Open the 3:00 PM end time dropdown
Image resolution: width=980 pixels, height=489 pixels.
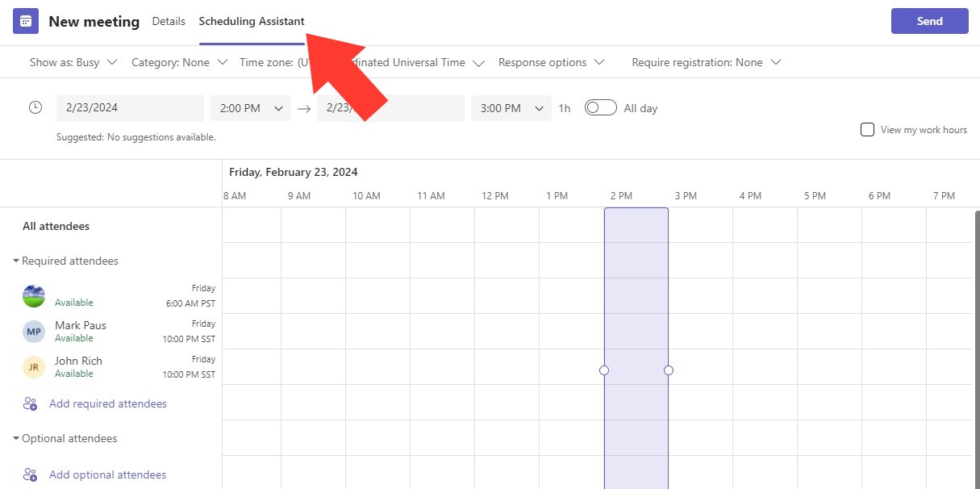(511, 108)
